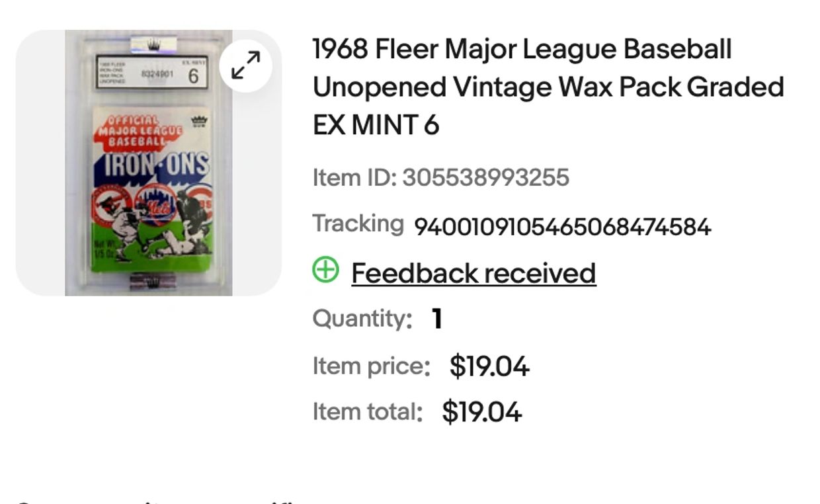Click the Item ID number 305538993255

click(485, 177)
